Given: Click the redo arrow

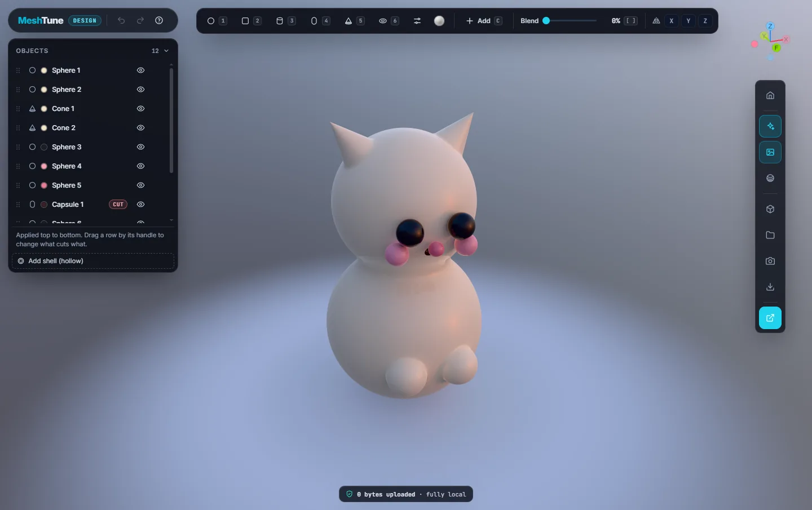Looking at the screenshot, I should (x=140, y=20).
